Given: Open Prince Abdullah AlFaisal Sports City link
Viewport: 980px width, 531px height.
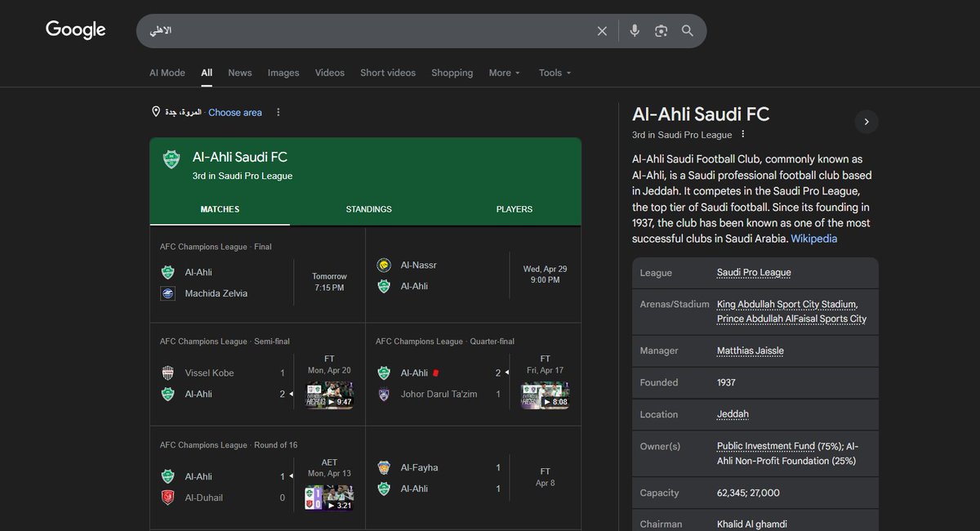Looking at the screenshot, I should (791, 319).
